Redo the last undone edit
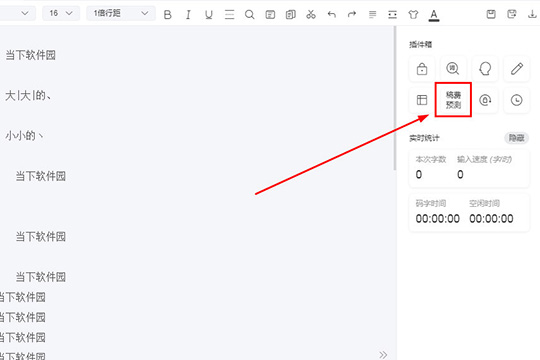Image resolution: width=540 pixels, height=360 pixels. coord(352,14)
